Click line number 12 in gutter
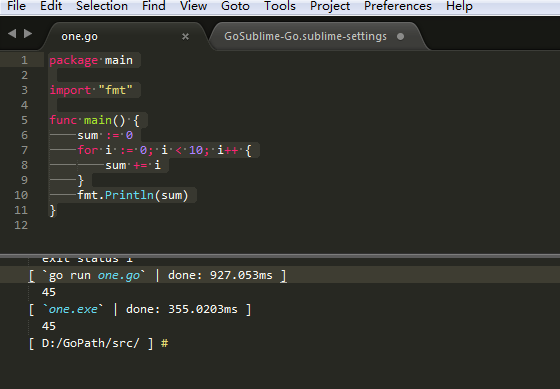Viewport: 560px width, 389px height. (21, 225)
